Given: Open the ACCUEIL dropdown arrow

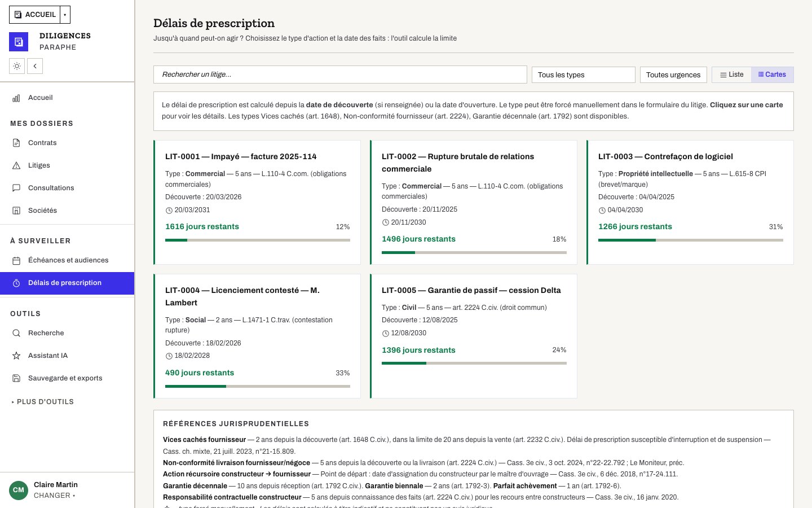Looking at the screenshot, I should coord(65,15).
